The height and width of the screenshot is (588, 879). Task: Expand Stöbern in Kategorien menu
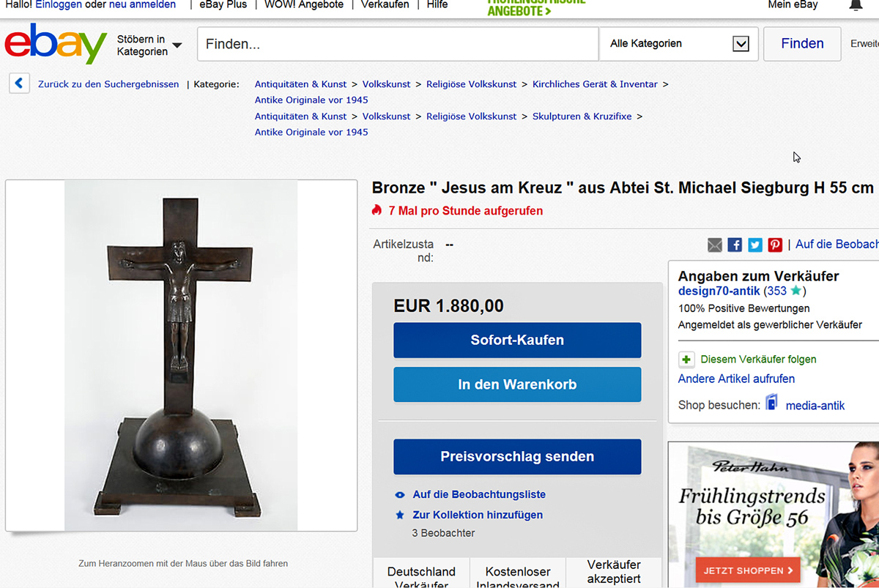[150, 45]
